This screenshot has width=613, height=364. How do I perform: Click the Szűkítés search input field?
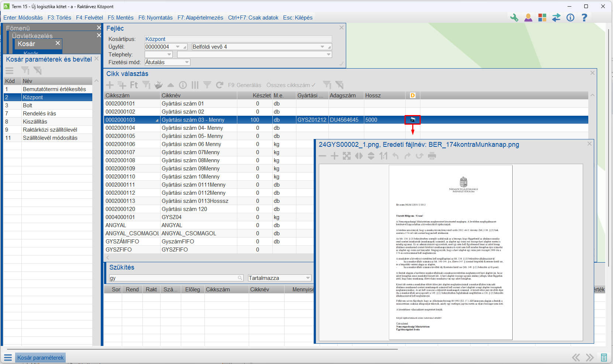click(x=173, y=278)
